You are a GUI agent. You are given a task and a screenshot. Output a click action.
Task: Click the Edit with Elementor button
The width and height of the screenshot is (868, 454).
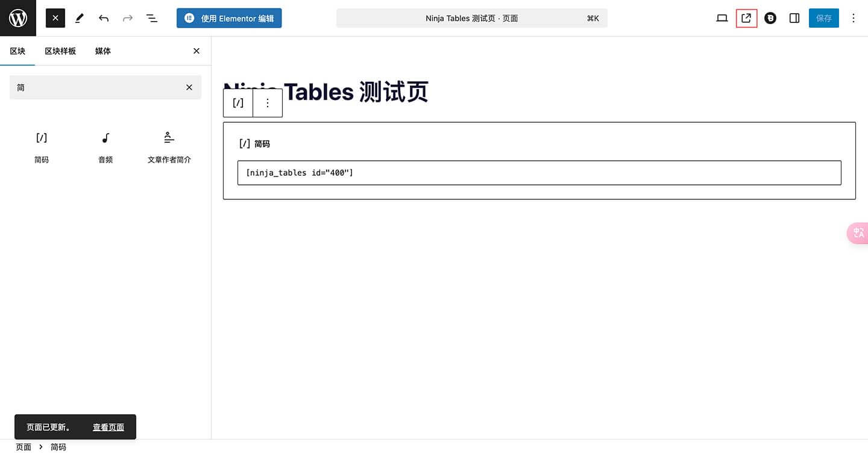click(x=229, y=18)
